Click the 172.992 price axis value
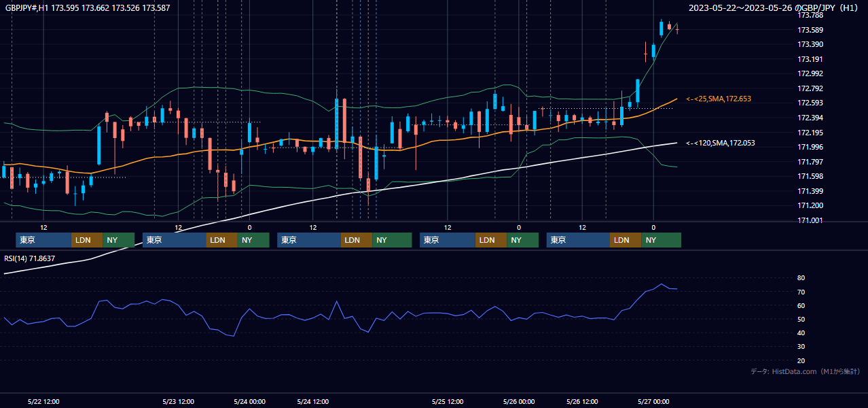This screenshot has height=408, width=868. [810, 73]
